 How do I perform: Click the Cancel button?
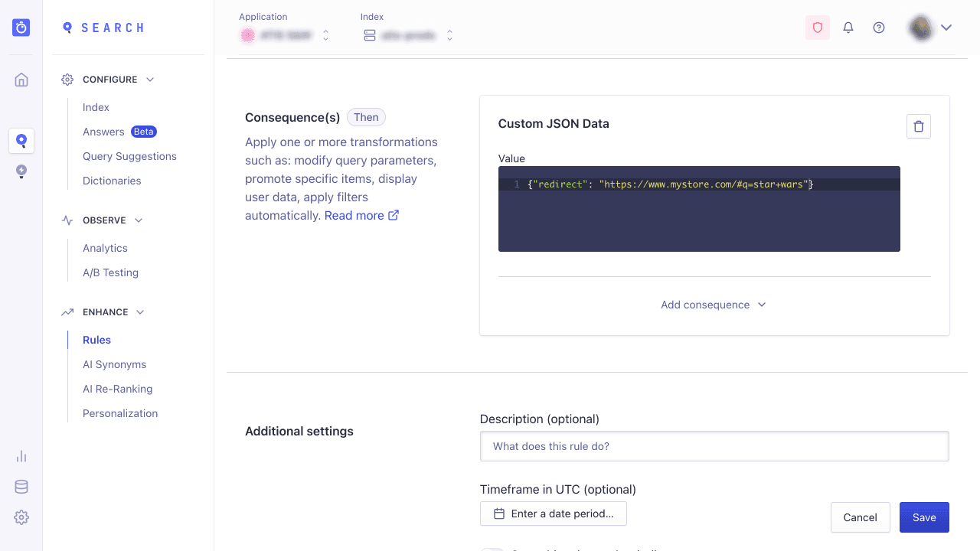[x=860, y=517]
